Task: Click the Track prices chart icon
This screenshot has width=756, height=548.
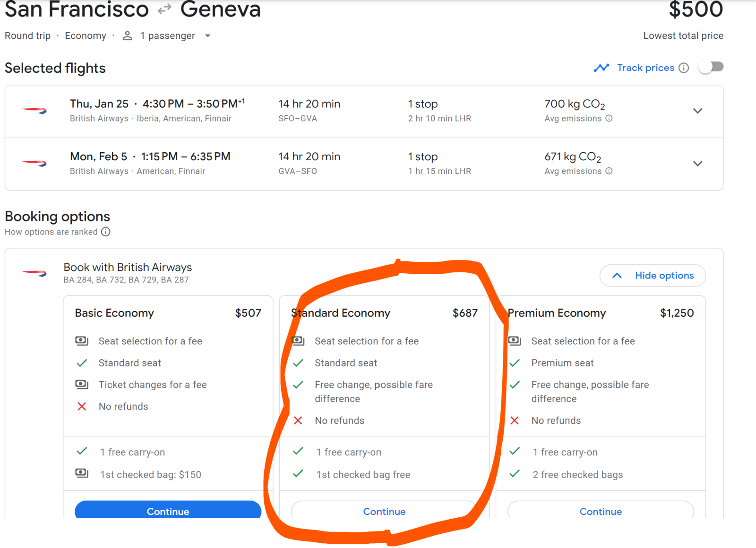Action: point(601,68)
